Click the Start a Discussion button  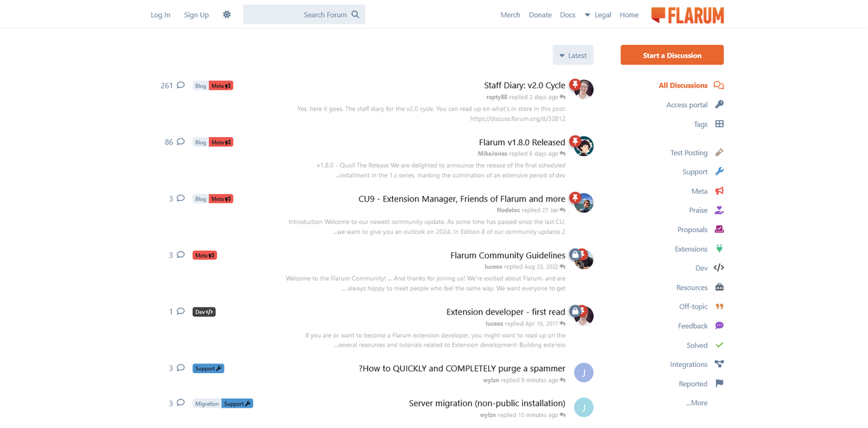pyautogui.click(x=672, y=55)
